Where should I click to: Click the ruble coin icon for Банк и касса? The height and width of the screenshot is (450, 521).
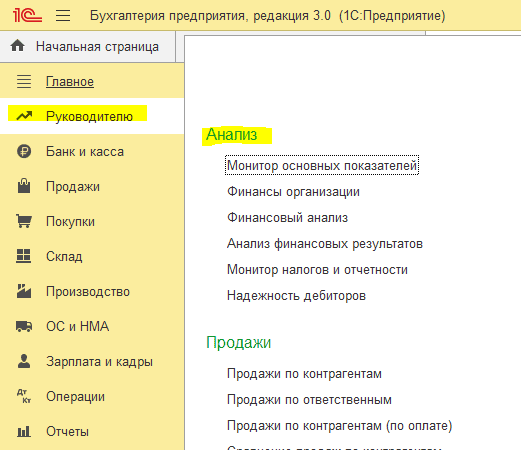(x=24, y=151)
